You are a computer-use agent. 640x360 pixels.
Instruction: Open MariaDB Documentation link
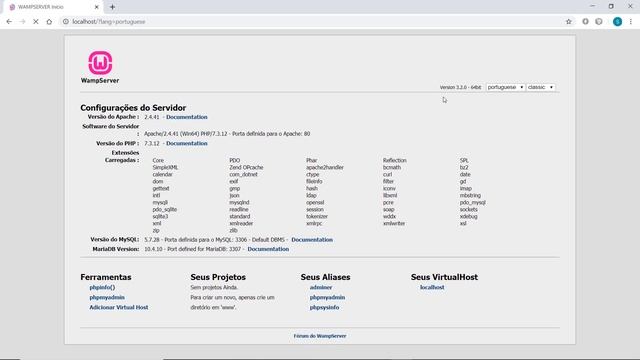(268, 249)
